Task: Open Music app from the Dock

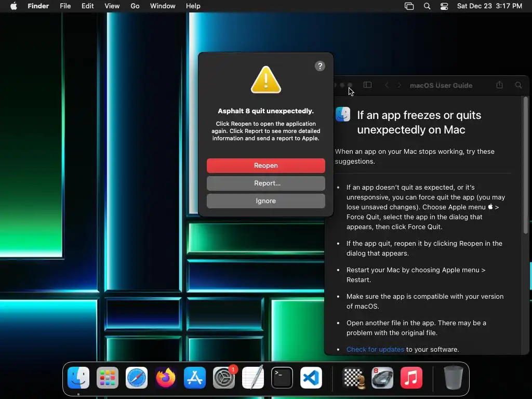Action: pyautogui.click(x=411, y=378)
